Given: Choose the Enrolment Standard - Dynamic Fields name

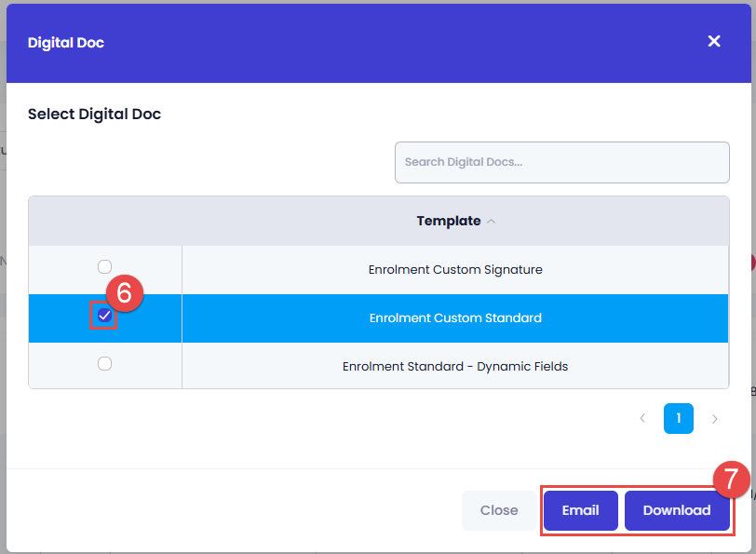Looking at the screenshot, I should coord(455,367).
